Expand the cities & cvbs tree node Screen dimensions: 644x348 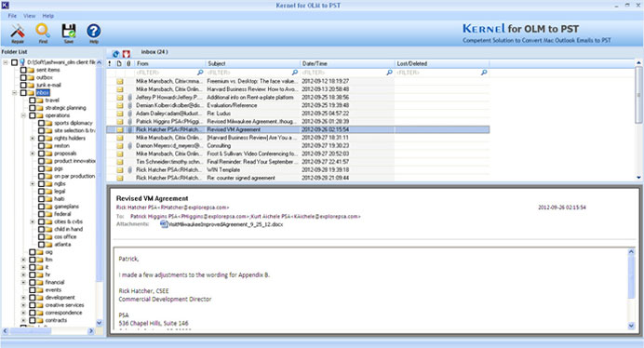[x=33, y=221]
